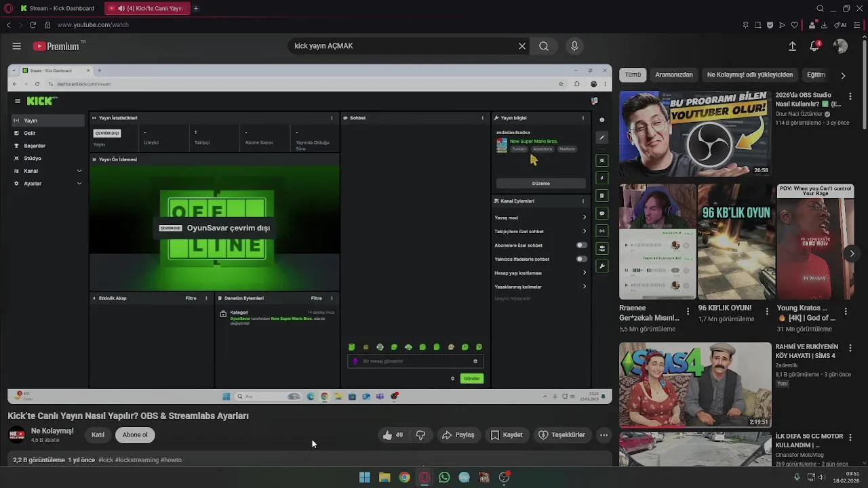
Task: Show next filter chips arrow
Action: 843,75
